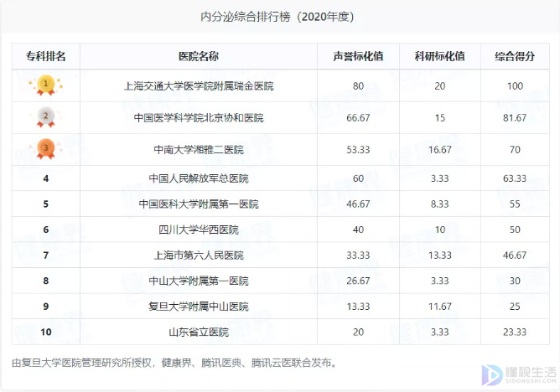Click 山东省立医院 composite score 23.33
The width and height of the screenshot is (560, 392).
pos(515,333)
